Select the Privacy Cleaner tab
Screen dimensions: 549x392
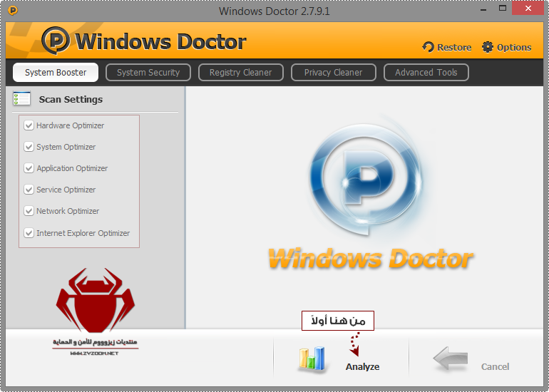tap(334, 72)
